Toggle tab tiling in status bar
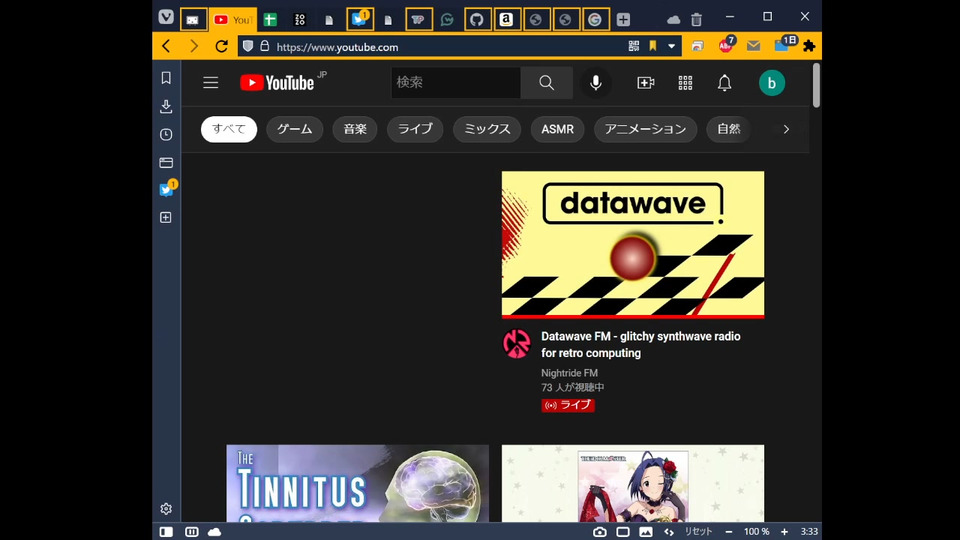 [x=192, y=531]
